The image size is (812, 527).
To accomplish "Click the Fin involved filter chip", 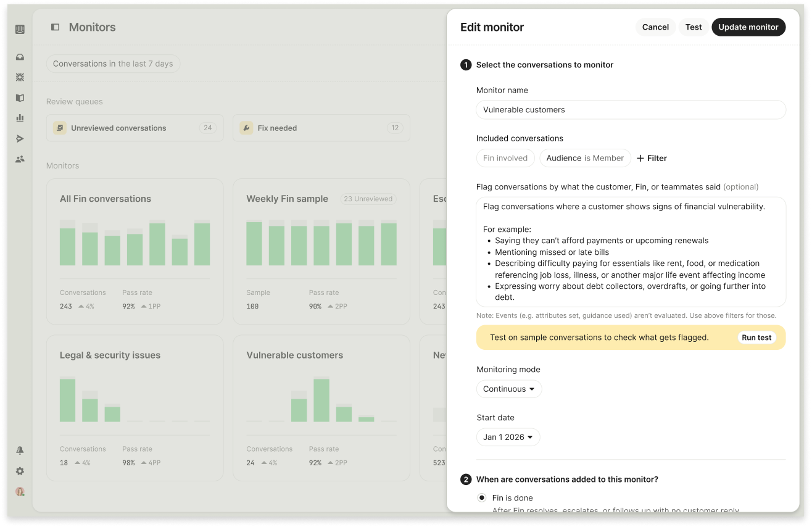I will [505, 158].
